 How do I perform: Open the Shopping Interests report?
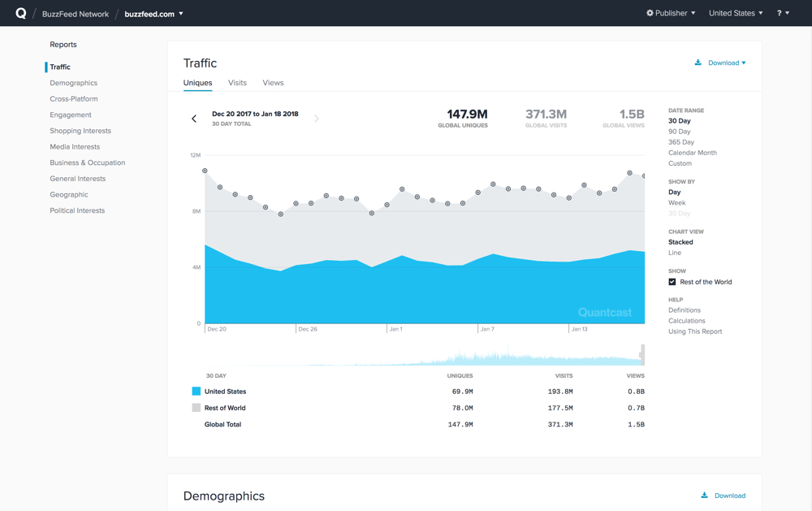[x=80, y=131]
